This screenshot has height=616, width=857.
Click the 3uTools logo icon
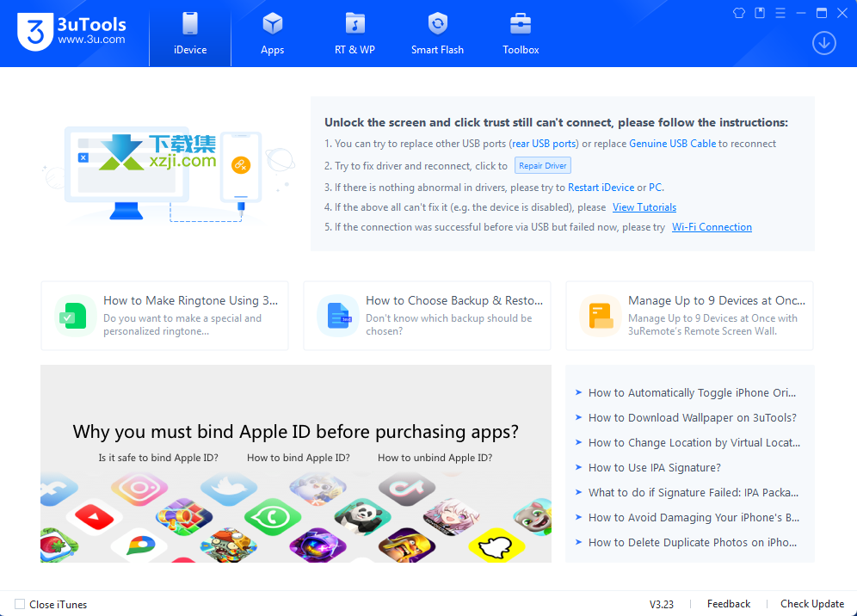[33, 33]
